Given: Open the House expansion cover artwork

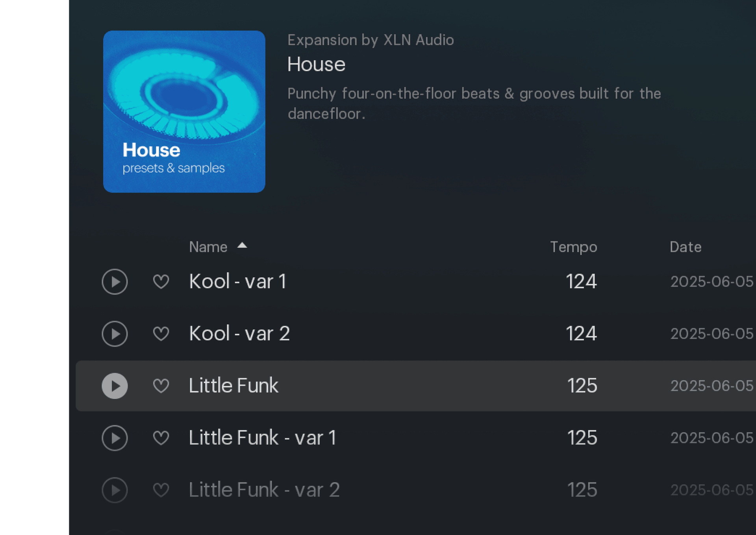Looking at the screenshot, I should tap(184, 111).
